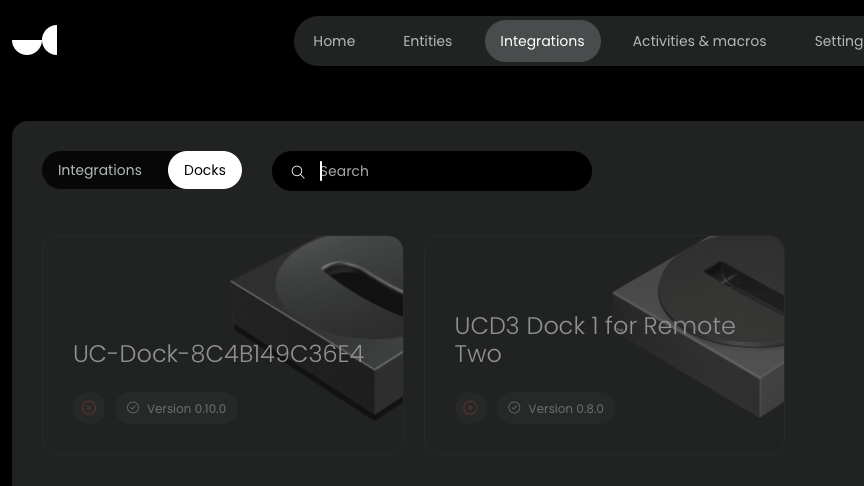The width and height of the screenshot is (864, 486).
Task: Select the Docks sub-tab
Action: point(205,170)
